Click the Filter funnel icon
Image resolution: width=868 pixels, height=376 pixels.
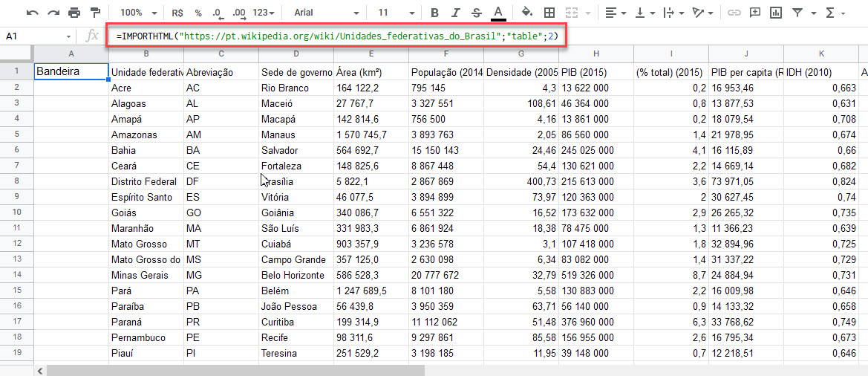(797, 12)
